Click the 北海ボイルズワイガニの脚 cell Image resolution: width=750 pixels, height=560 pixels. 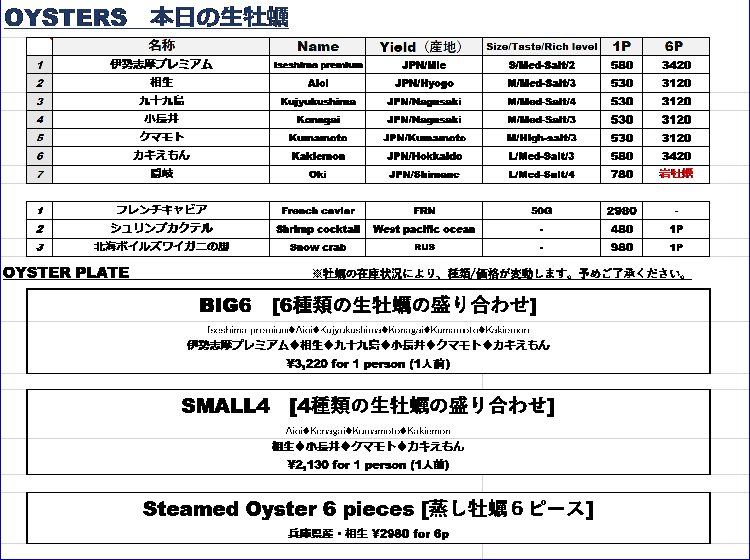point(161,247)
